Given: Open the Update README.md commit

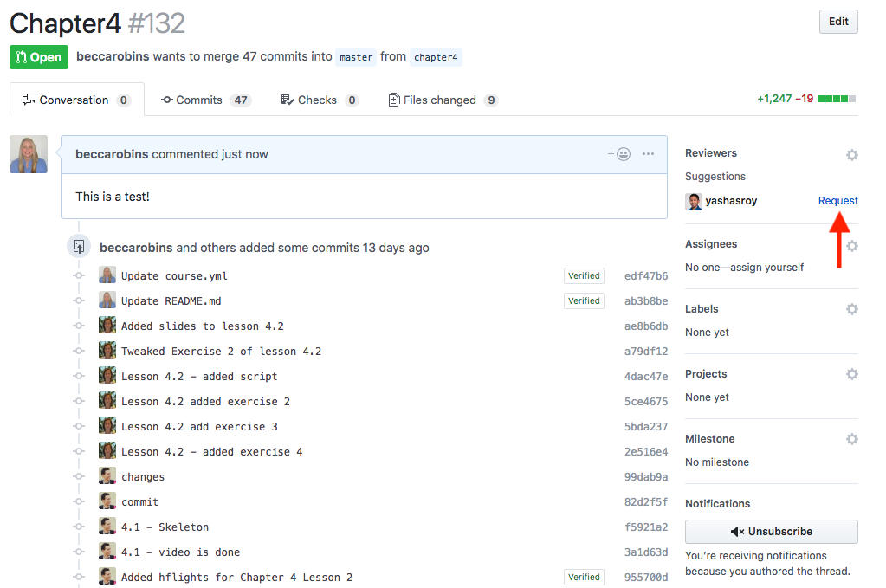Looking at the screenshot, I should click(x=171, y=301).
